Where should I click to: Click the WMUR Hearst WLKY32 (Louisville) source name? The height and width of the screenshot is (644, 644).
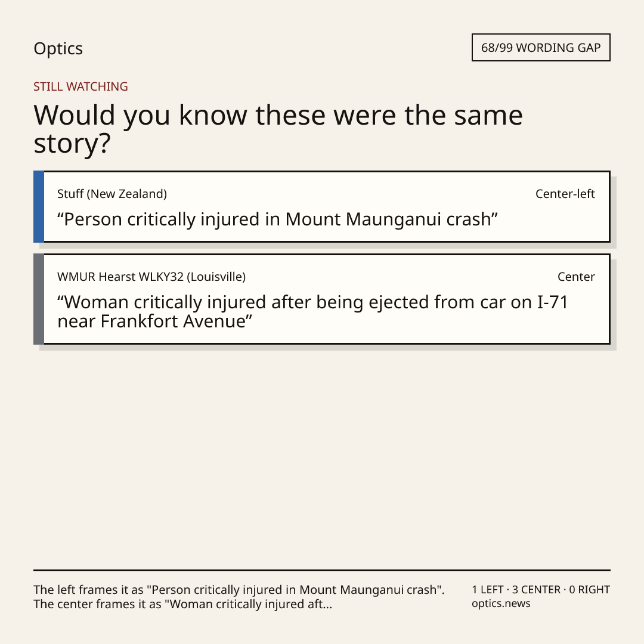tap(151, 277)
